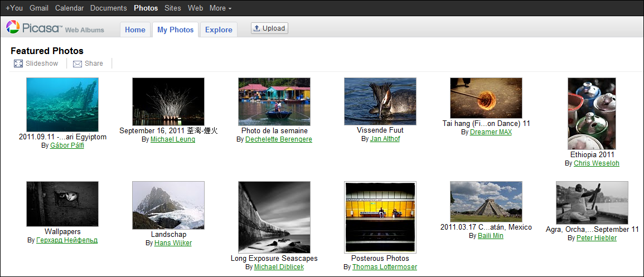Open the underwater shipwreck photo thumbnail
This screenshot has height=277, width=644.
coord(62,105)
